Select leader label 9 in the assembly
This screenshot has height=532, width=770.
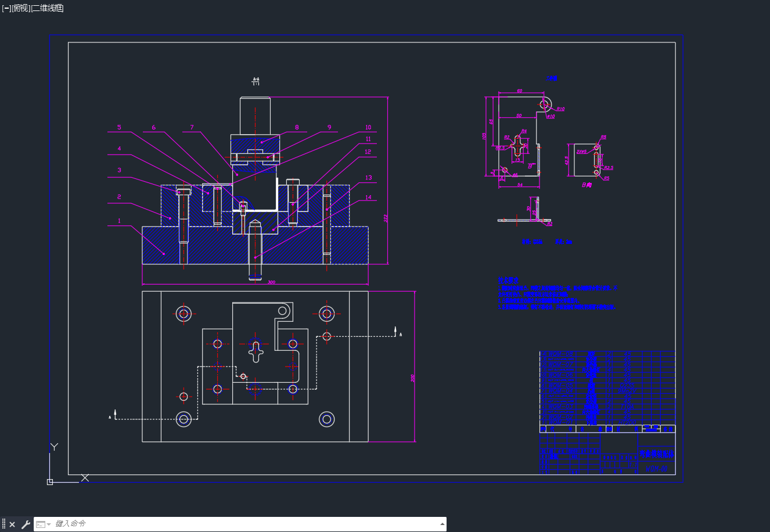coord(329,128)
